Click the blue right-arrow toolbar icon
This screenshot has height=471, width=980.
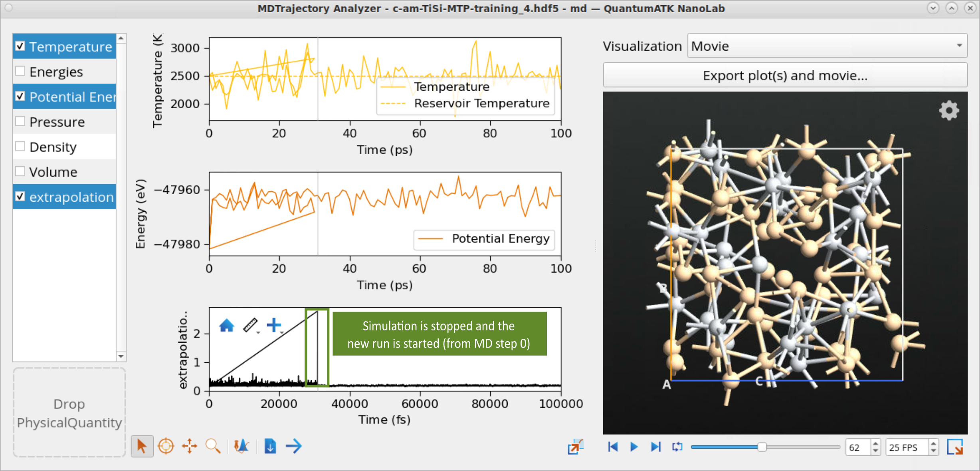tap(294, 446)
